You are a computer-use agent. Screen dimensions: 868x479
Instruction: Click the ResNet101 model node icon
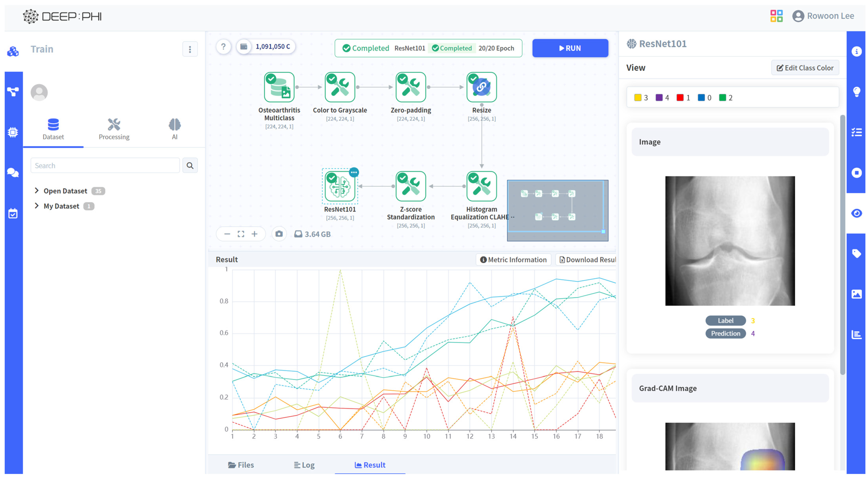pyautogui.click(x=340, y=187)
